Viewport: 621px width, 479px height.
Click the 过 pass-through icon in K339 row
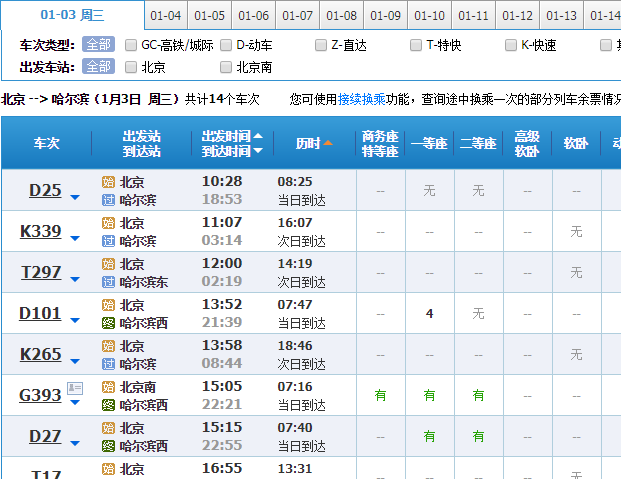click(x=108, y=241)
